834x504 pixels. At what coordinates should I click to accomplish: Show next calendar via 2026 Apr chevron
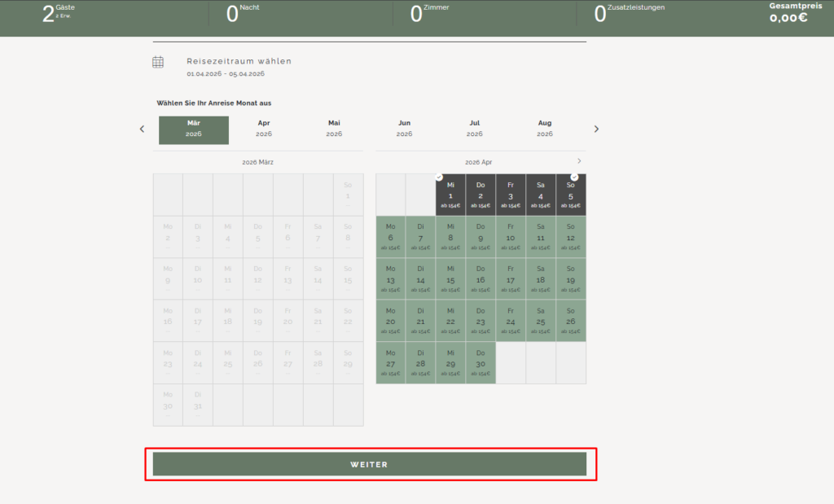pos(579,161)
